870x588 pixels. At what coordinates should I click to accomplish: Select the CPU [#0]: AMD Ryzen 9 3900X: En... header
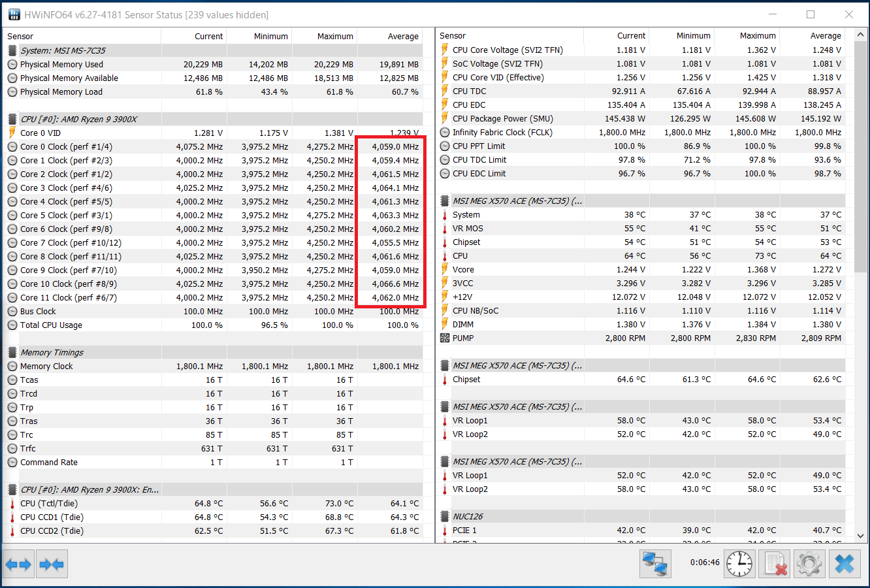(x=213, y=489)
